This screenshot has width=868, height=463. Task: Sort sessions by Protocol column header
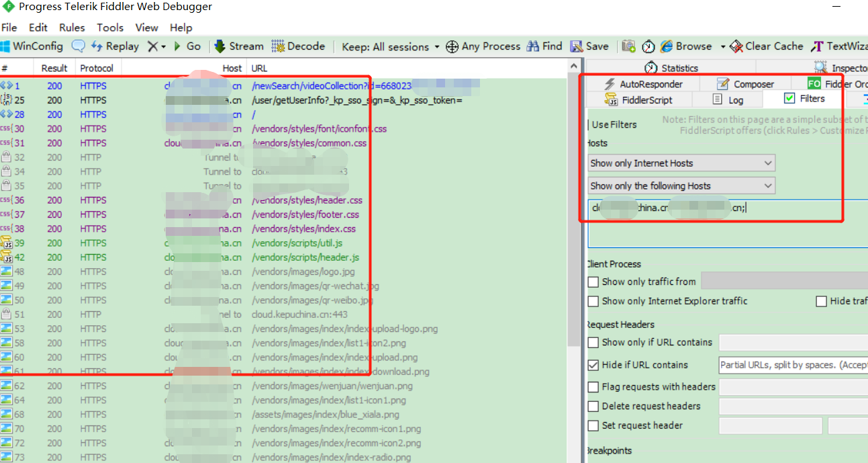coord(97,68)
